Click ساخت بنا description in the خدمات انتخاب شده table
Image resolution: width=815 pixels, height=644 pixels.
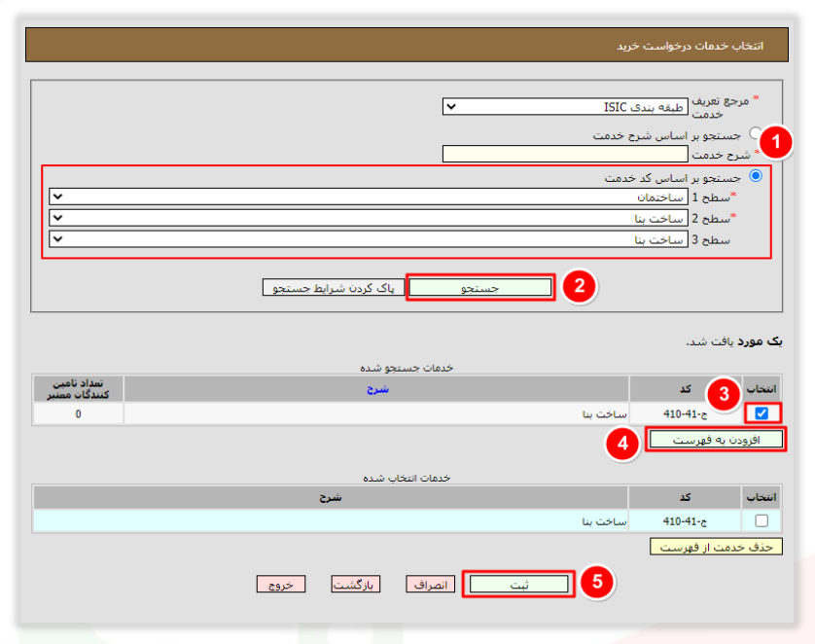(x=604, y=520)
